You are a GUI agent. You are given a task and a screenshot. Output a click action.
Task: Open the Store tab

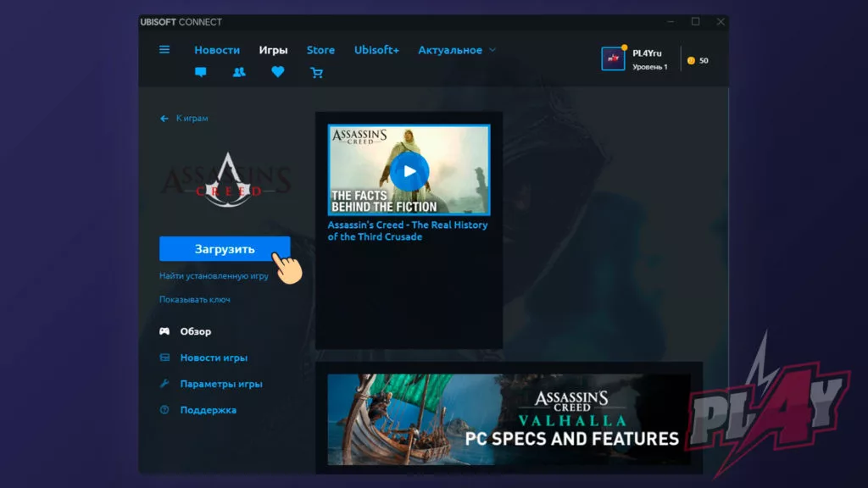click(x=320, y=50)
